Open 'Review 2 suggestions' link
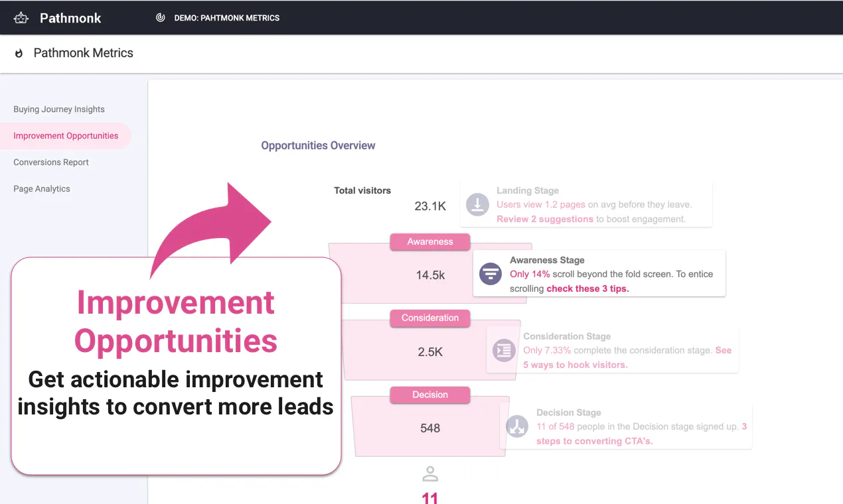The width and height of the screenshot is (843, 504). 545,219
